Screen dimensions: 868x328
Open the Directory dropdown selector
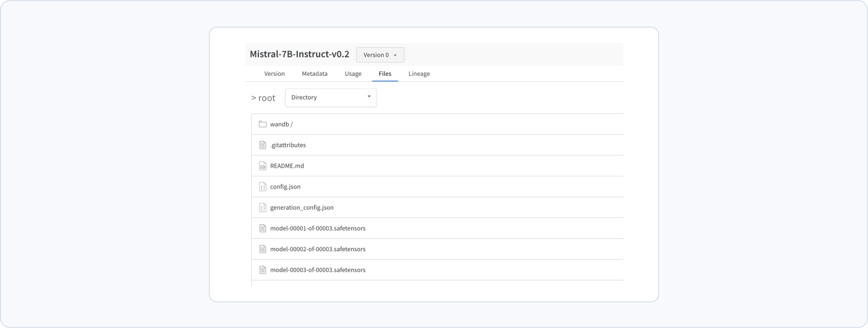coord(331,97)
